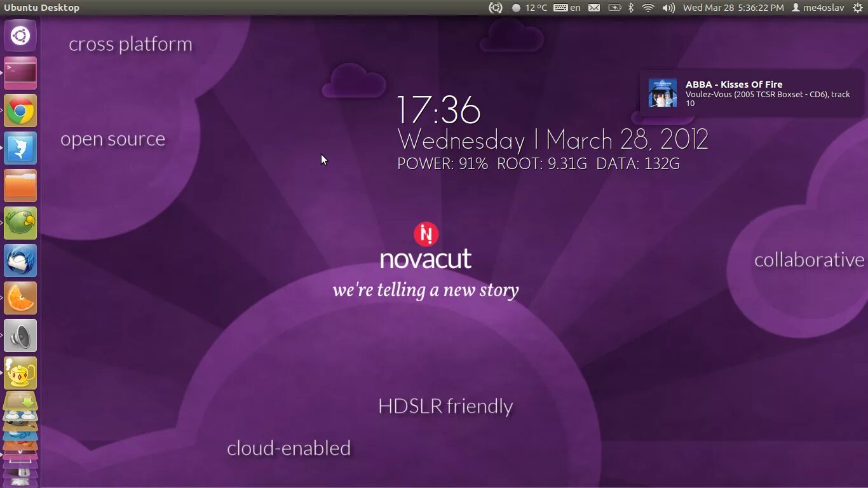
Task: Click the Ubuntu Desktop panel title
Action: pyautogui.click(x=42, y=8)
